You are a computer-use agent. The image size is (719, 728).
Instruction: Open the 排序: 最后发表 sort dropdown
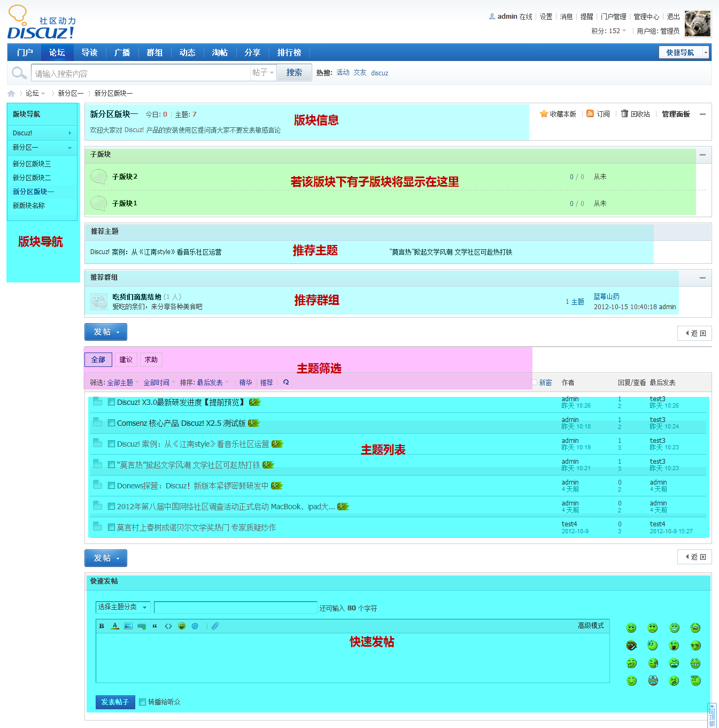(204, 382)
